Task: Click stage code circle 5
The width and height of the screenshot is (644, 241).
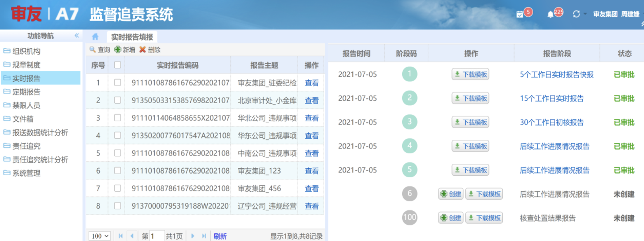Action: point(409,170)
